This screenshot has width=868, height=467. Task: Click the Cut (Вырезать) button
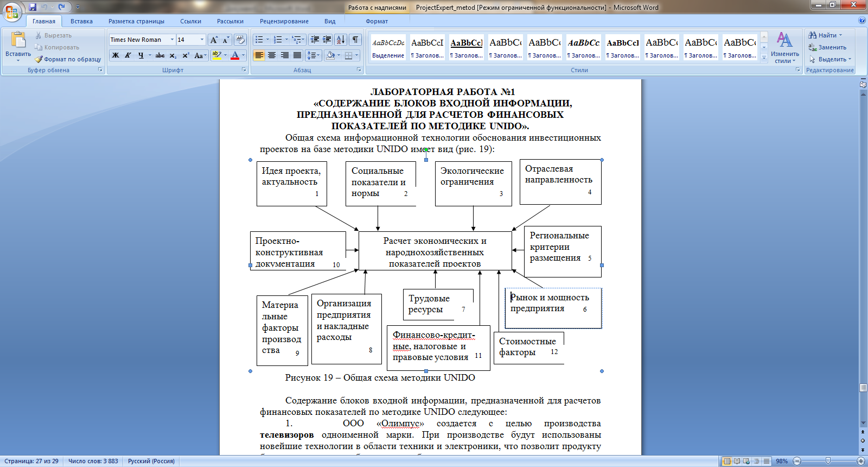pyautogui.click(x=53, y=35)
